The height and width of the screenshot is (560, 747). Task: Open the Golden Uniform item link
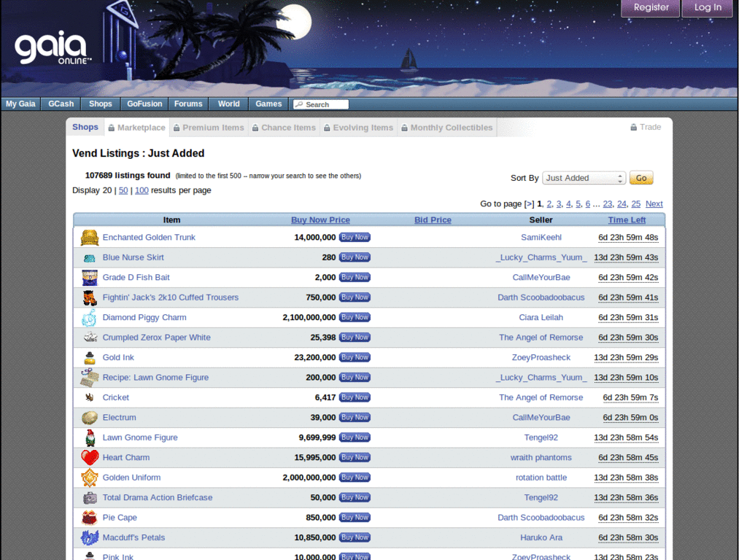pyautogui.click(x=131, y=478)
